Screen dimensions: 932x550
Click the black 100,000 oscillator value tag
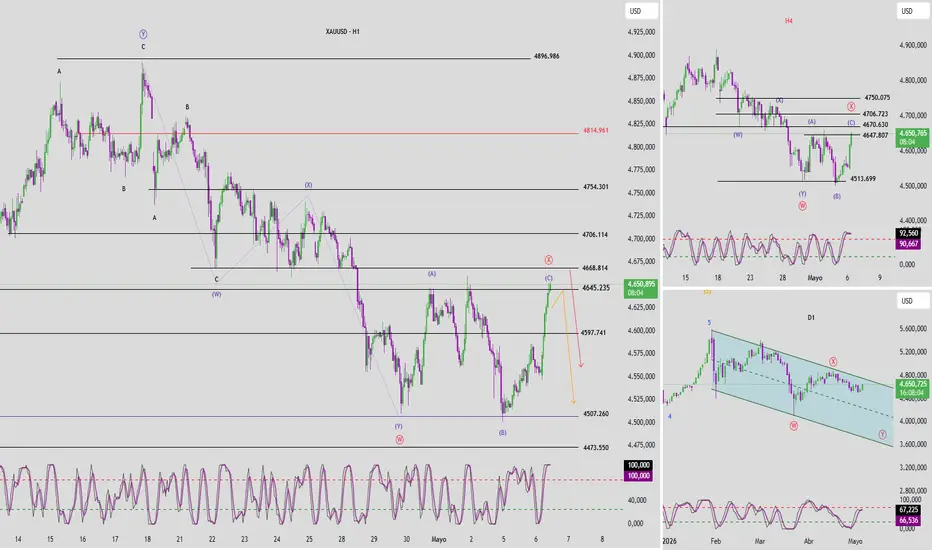[x=638, y=465]
